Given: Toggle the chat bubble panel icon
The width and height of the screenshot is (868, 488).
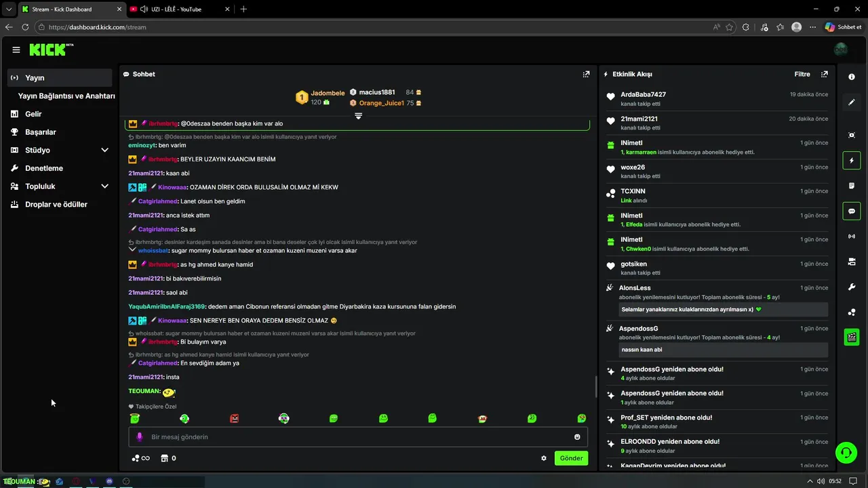Looking at the screenshot, I should coord(852,211).
